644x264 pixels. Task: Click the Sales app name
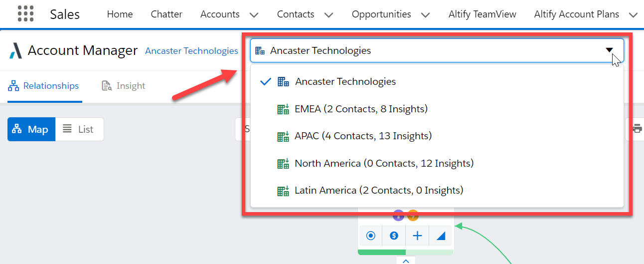pyautogui.click(x=65, y=14)
